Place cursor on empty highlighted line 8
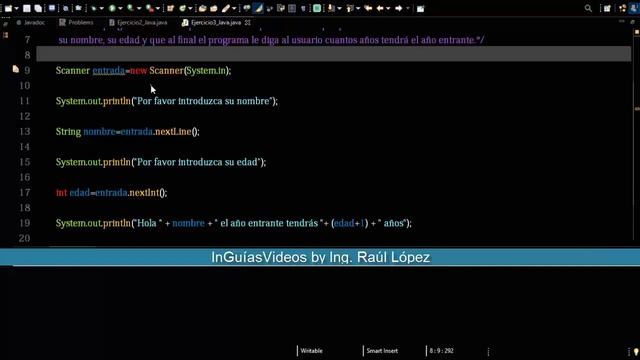 (333, 54)
